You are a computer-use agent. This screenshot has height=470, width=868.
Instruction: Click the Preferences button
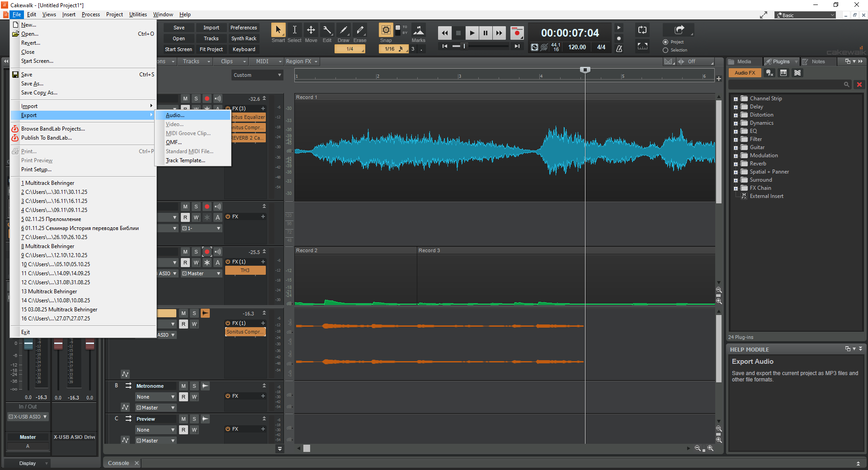[x=244, y=28]
